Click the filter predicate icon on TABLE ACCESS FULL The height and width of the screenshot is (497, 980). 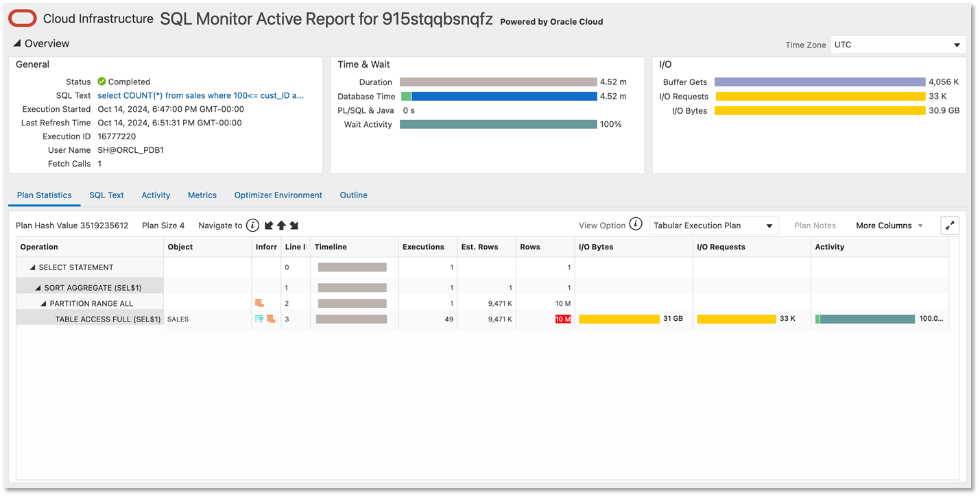259,319
